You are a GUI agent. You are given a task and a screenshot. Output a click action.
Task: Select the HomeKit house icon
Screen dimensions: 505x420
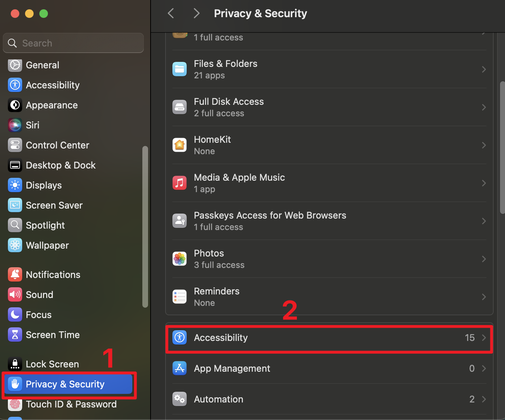tap(180, 145)
